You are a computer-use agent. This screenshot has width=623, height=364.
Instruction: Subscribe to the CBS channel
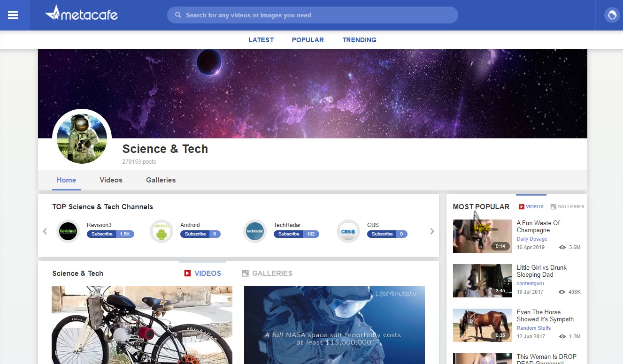382,234
